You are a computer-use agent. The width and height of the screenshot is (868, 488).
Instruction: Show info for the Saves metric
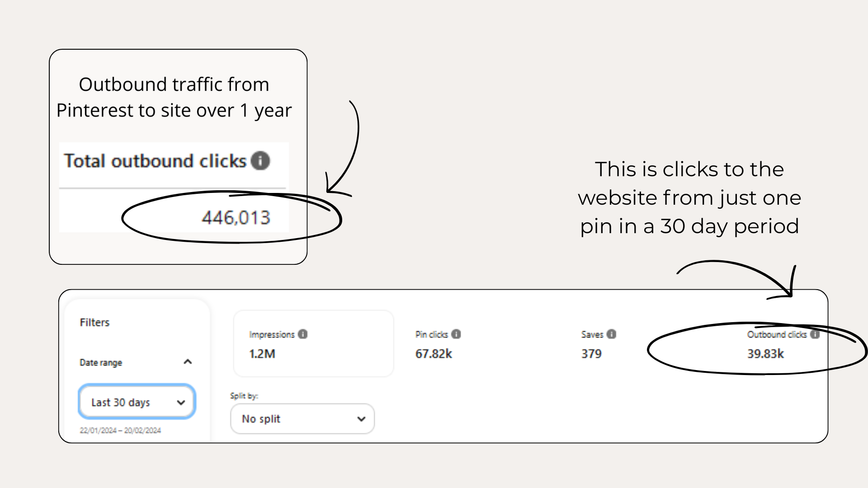coord(611,334)
